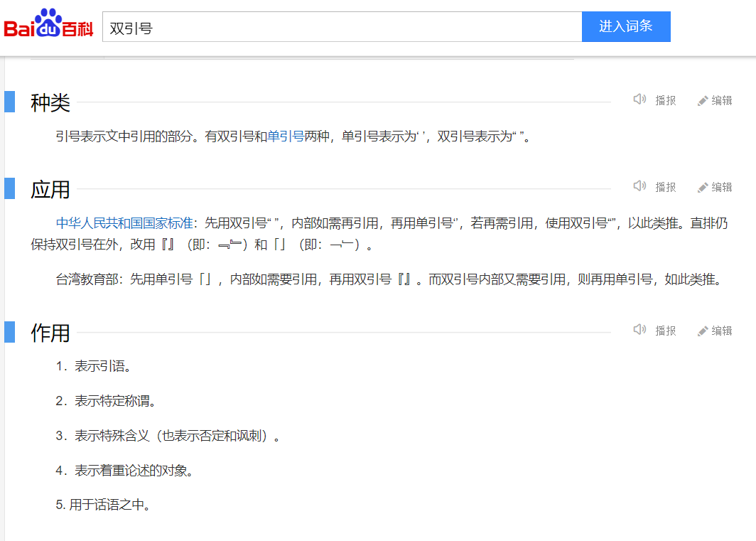This screenshot has width=756, height=541.
Task: Click the 编辑 label in the 种类 row
Action: [x=722, y=101]
